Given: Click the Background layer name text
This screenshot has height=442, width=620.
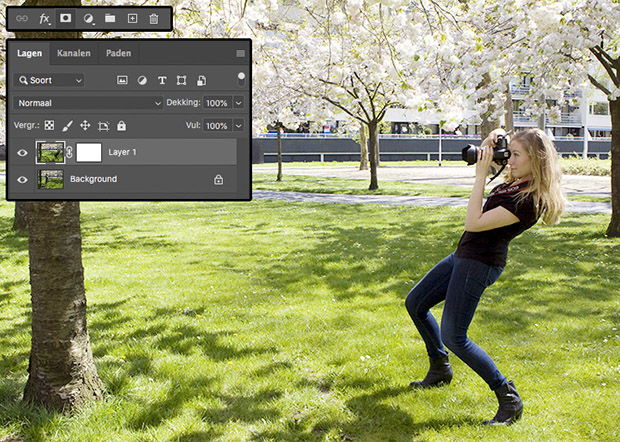Looking at the screenshot, I should pos(93,179).
